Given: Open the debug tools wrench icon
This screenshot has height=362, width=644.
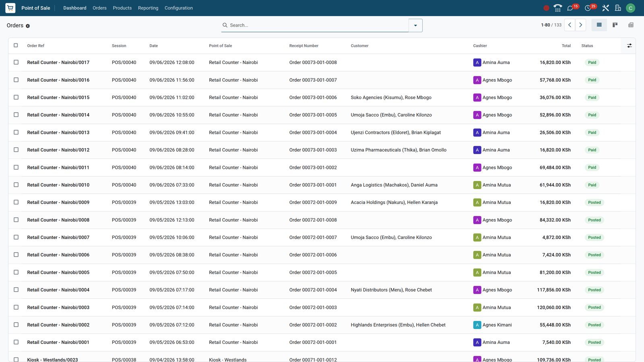Looking at the screenshot, I should tap(605, 8).
